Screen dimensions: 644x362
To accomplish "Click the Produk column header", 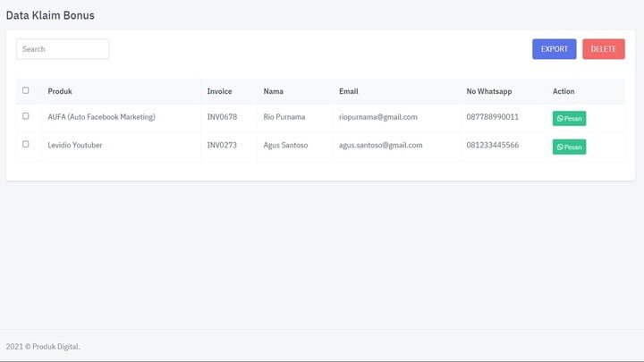I will click(60, 91).
